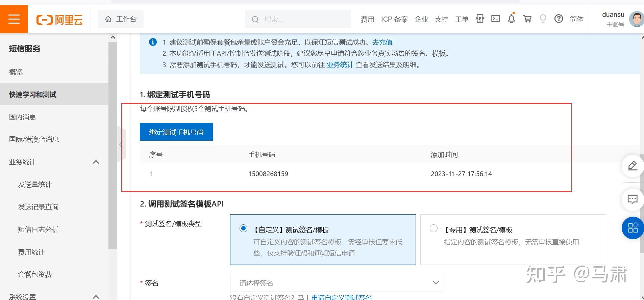Open the notifications bell
The image size is (644, 300).
[x=512, y=19]
